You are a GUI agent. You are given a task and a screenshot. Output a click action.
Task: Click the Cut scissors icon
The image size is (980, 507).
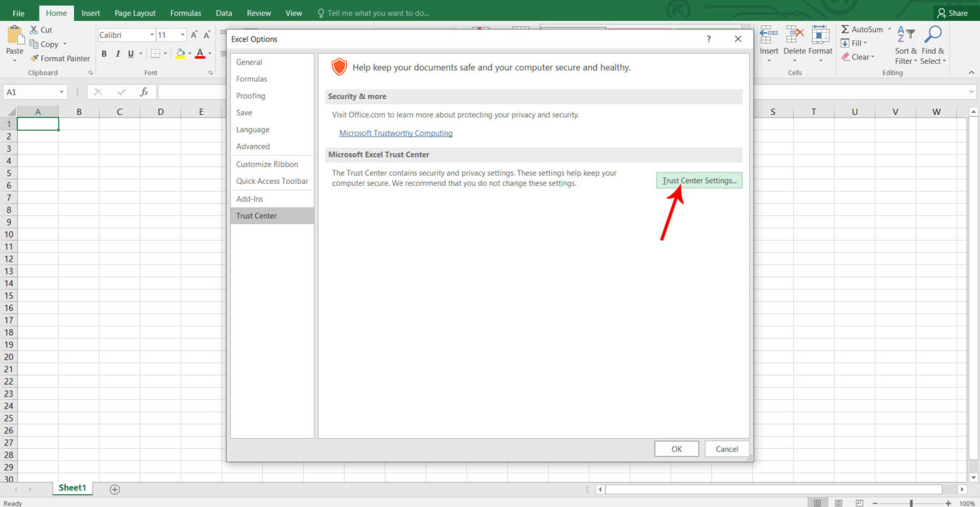coord(34,30)
